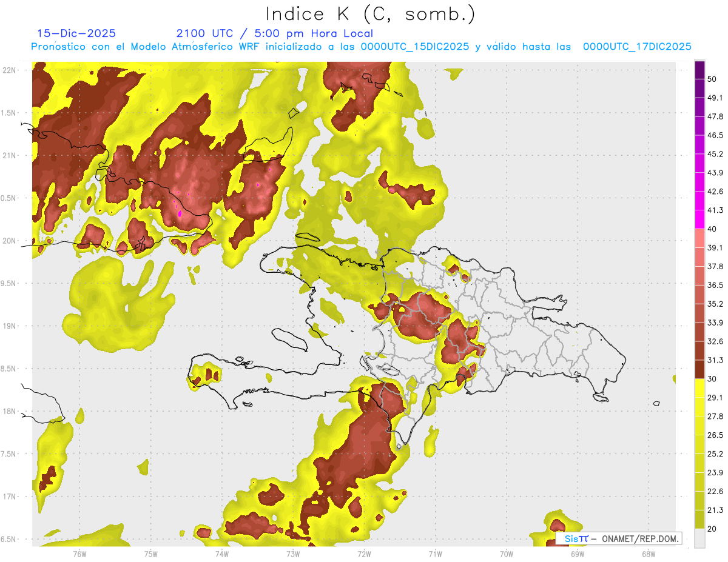Screen dimensions: 728x562
Task: Pick the dark brown colorbar segment between 30 and 31.3
Action: pos(700,369)
